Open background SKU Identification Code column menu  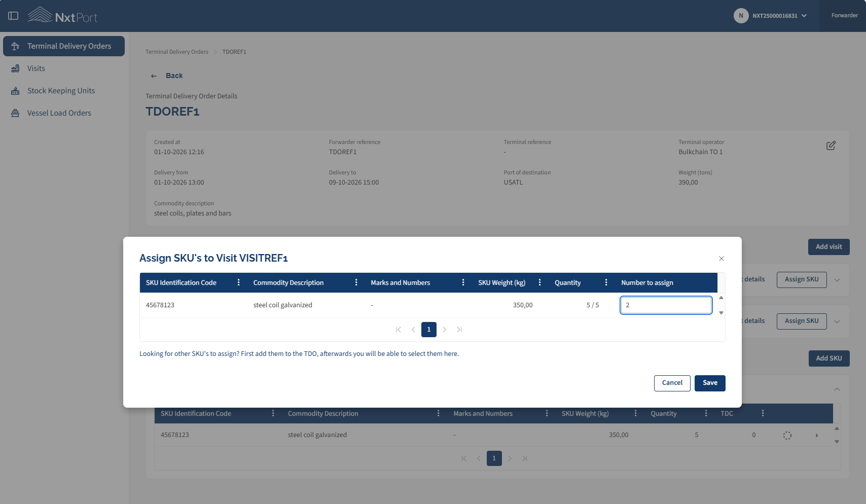click(x=273, y=413)
